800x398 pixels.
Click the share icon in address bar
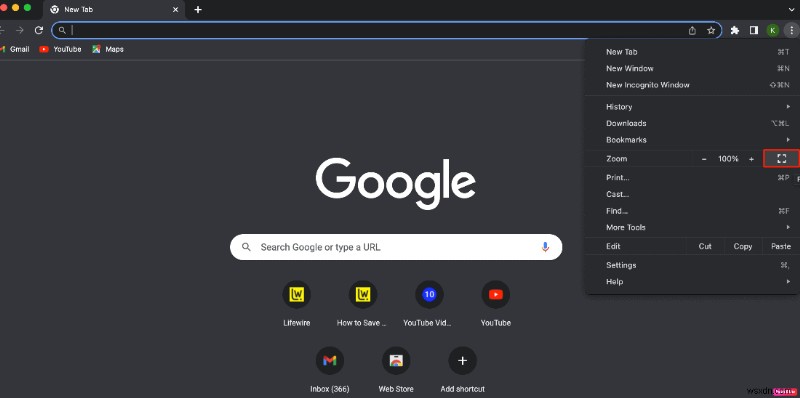coord(692,31)
